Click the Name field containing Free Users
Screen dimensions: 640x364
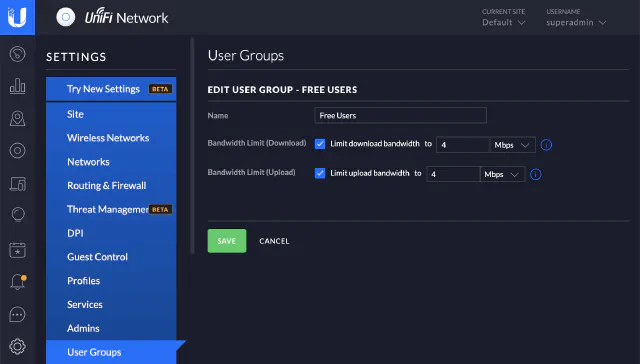coord(400,115)
